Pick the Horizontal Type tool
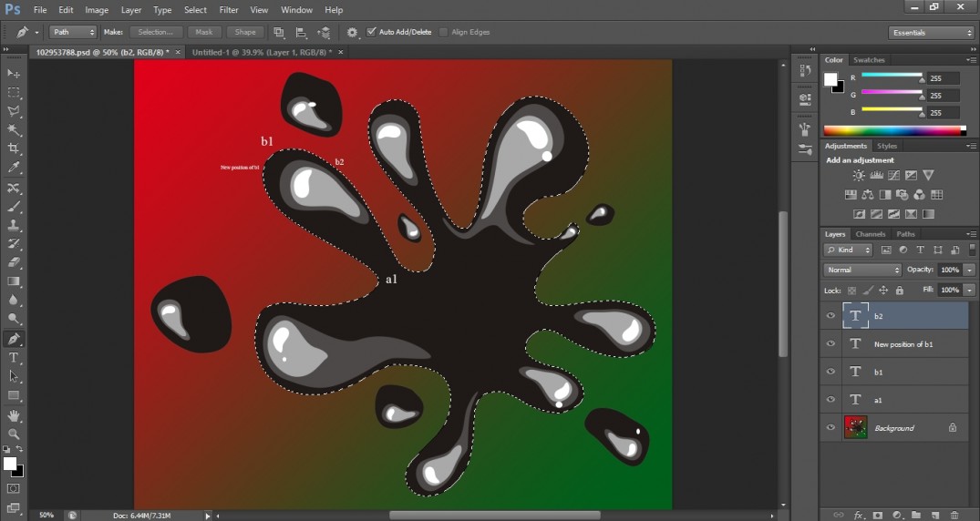Image resolution: width=980 pixels, height=521 pixels. coord(14,358)
